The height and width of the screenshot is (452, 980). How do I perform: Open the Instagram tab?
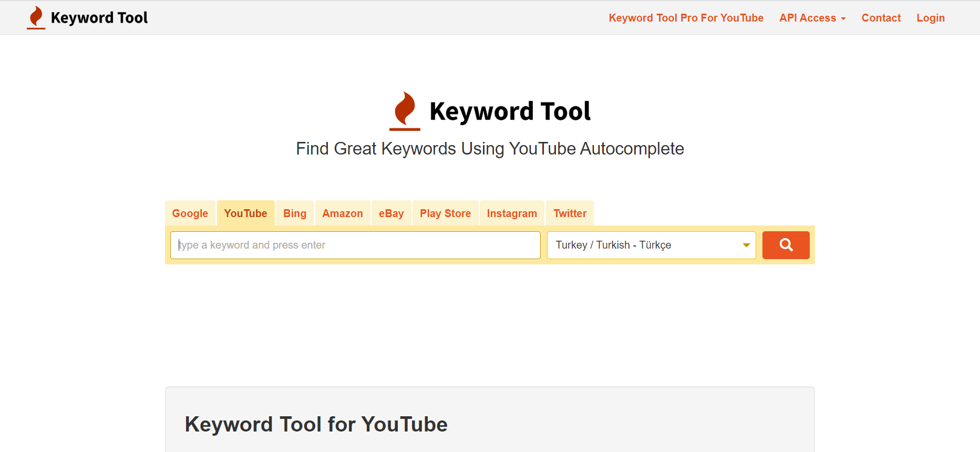512,213
